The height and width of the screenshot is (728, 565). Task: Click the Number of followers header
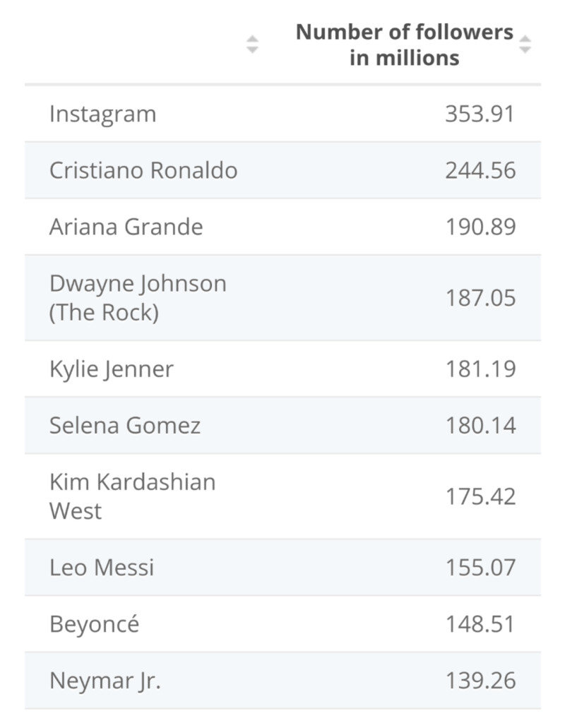404,44
